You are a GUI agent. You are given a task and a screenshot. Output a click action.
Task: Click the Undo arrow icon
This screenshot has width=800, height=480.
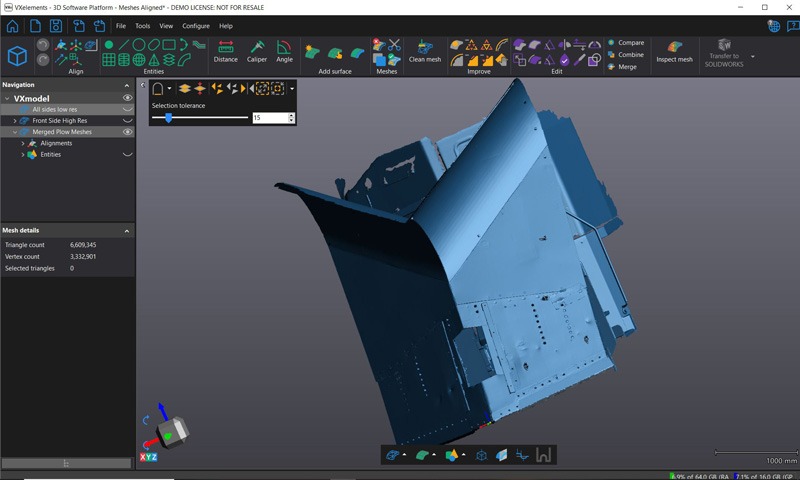(43, 45)
